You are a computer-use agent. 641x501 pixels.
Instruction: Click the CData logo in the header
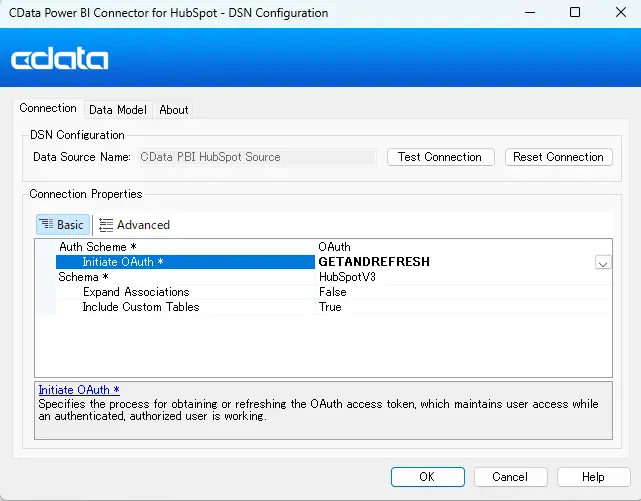coord(60,59)
